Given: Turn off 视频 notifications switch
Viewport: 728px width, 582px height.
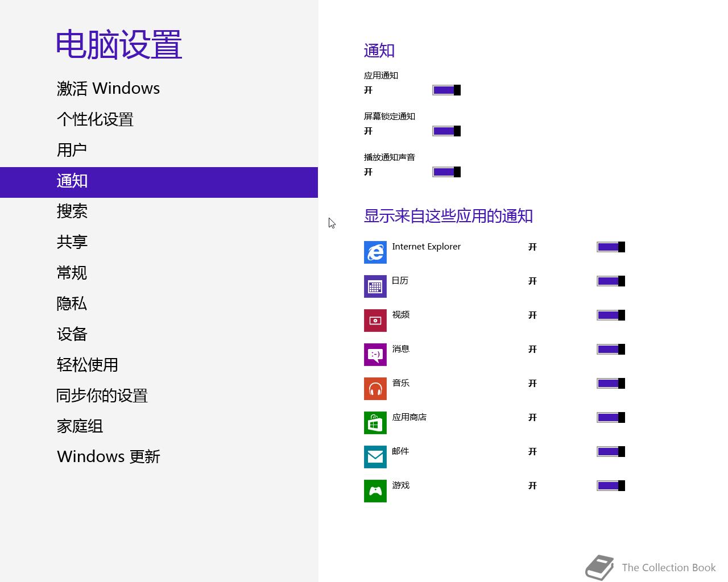Looking at the screenshot, I should tap(611, 315).
